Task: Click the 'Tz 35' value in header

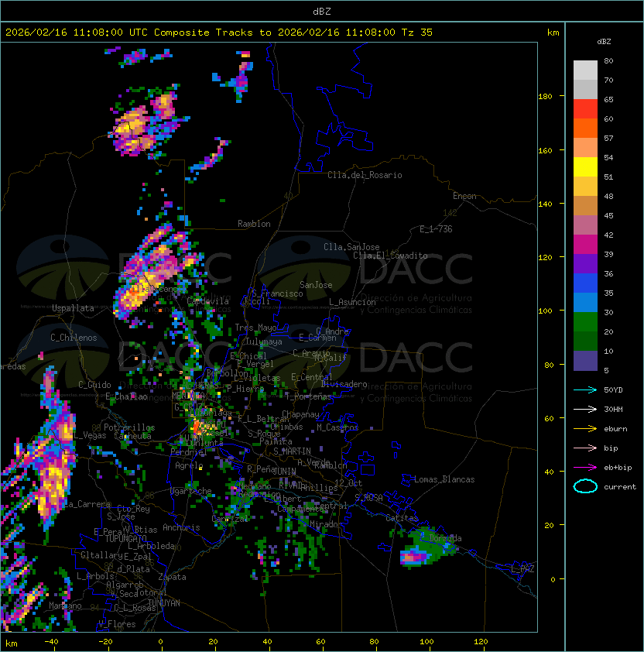Action: (417, 33)
